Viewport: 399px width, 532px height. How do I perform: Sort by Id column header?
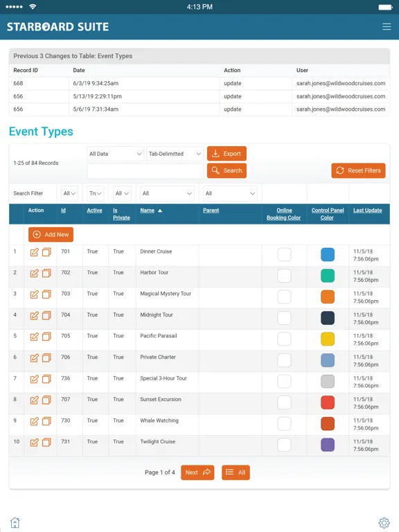pos(63,211)
